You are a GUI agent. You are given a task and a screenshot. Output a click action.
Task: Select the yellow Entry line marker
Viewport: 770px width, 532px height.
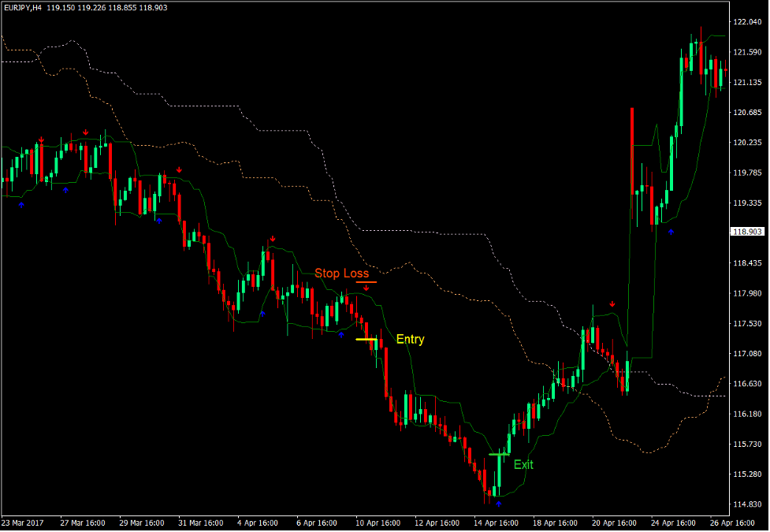[366, 339]
